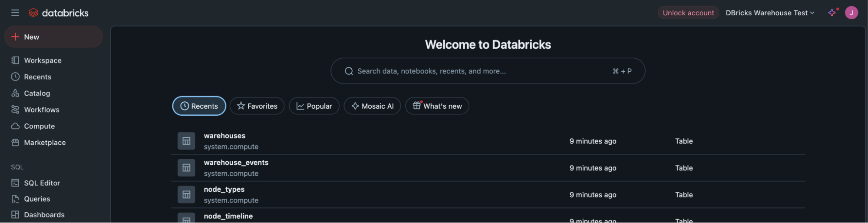868x223 pixels.
Task: Click the Workflows icon
Action: coord(15,110)
